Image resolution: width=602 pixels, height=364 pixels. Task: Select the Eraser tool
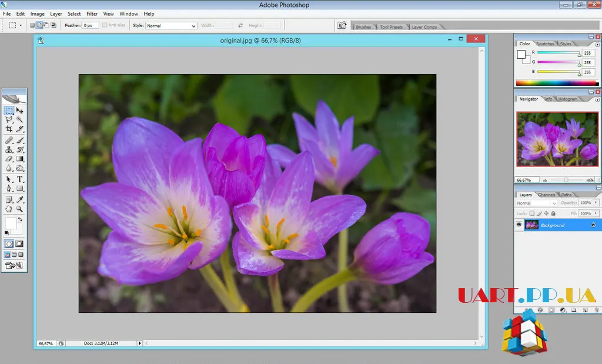tap(9, 159)
